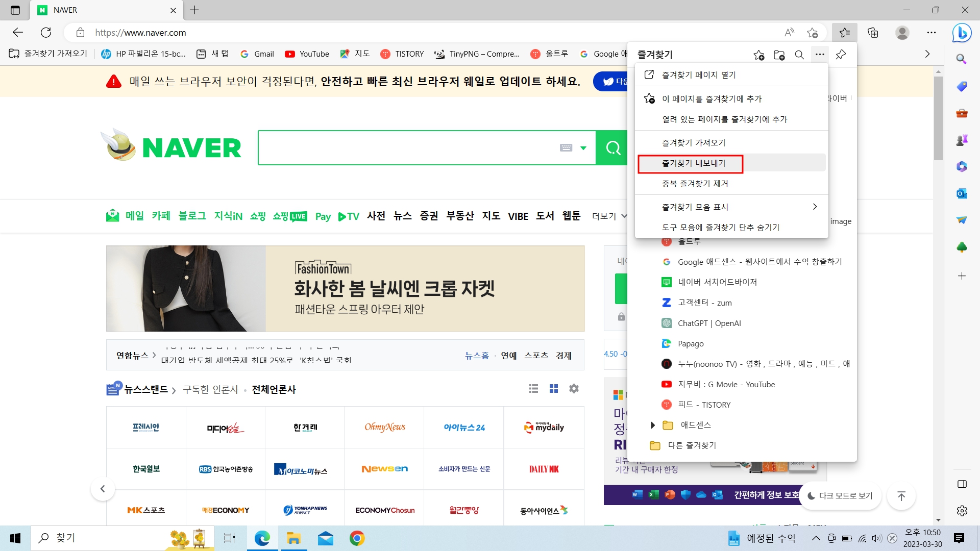The height and width of the screenshot is (551, 980).
Task: Click the Bing chat icon
Action: click(962, 33)
